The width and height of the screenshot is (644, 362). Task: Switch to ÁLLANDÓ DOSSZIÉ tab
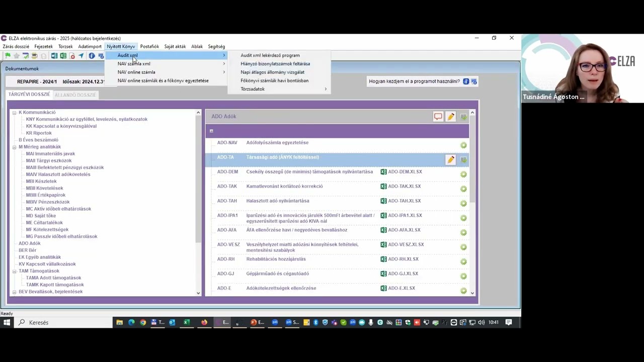coord(75,95)
